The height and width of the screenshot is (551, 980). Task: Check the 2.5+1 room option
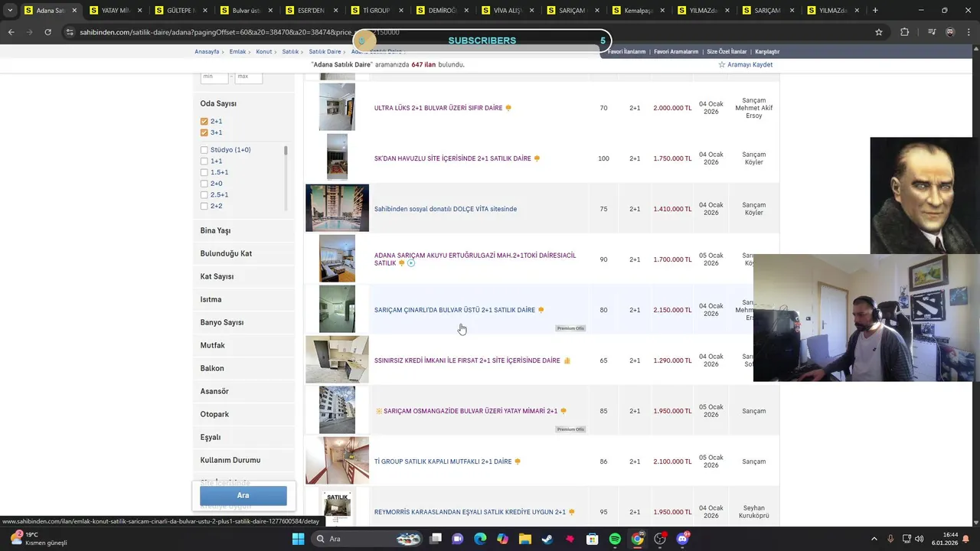point(204,195)
